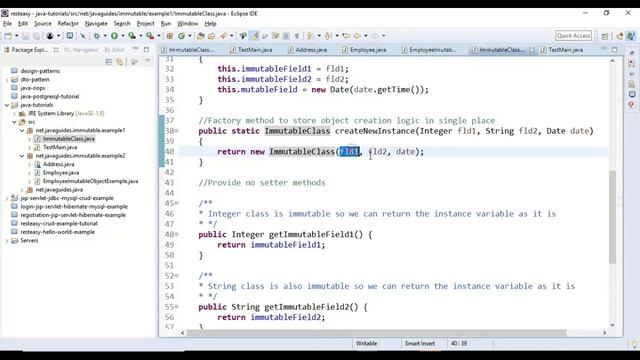Switch to the JUnit view tab
640x360 pixels.
(114, 50)
